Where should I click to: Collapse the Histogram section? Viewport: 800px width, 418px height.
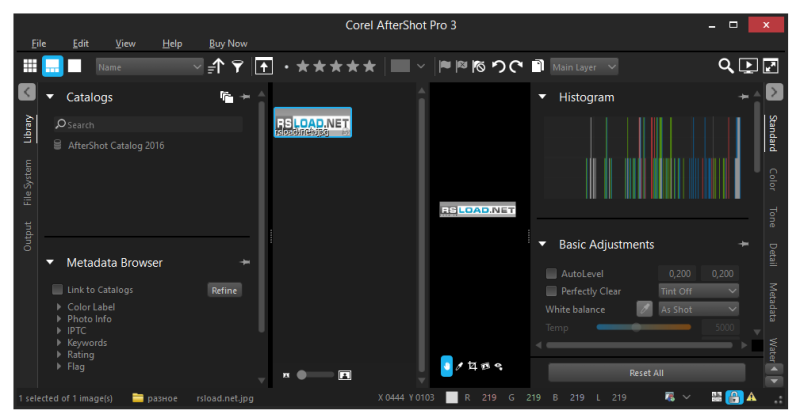(542, 96)
